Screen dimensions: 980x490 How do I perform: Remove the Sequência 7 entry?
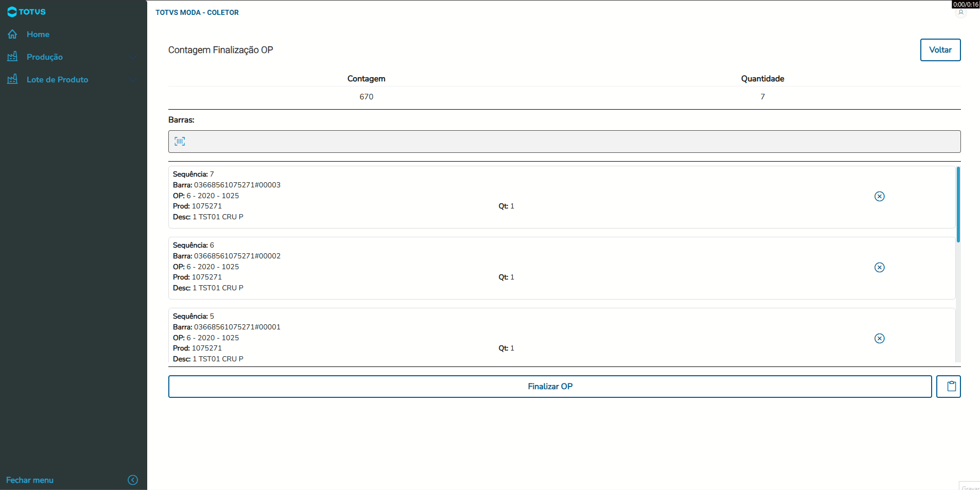click(880, 196)
